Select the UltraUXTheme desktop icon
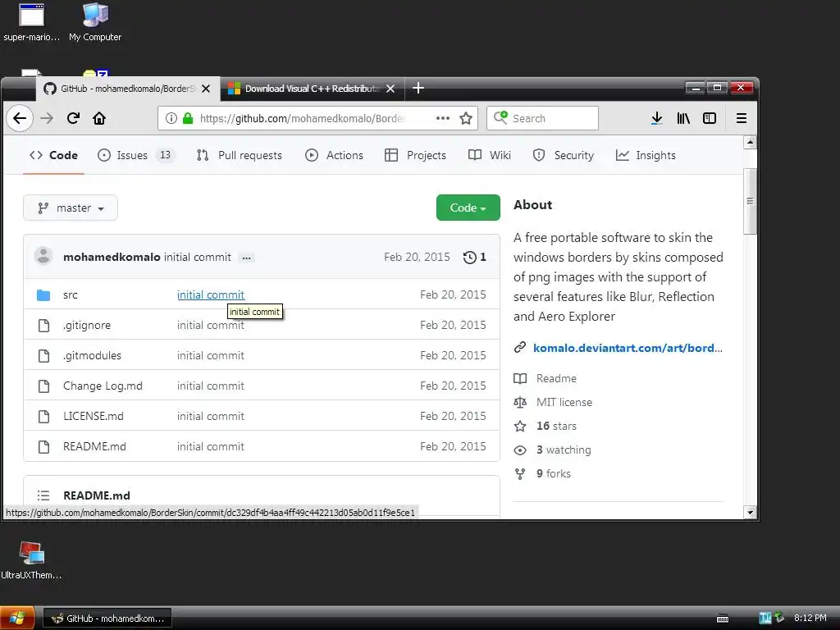The image size is (840, 630). 31,560
